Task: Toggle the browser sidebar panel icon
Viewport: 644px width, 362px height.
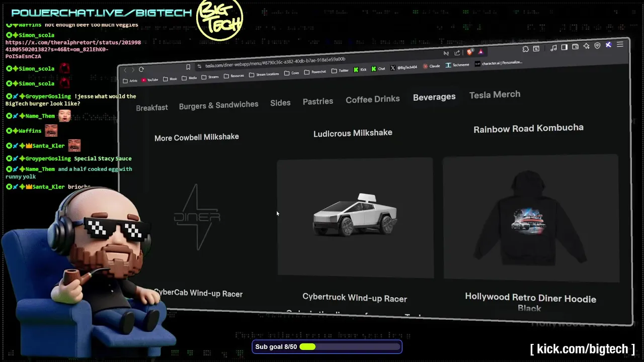Action: click(x=564, y=47)
